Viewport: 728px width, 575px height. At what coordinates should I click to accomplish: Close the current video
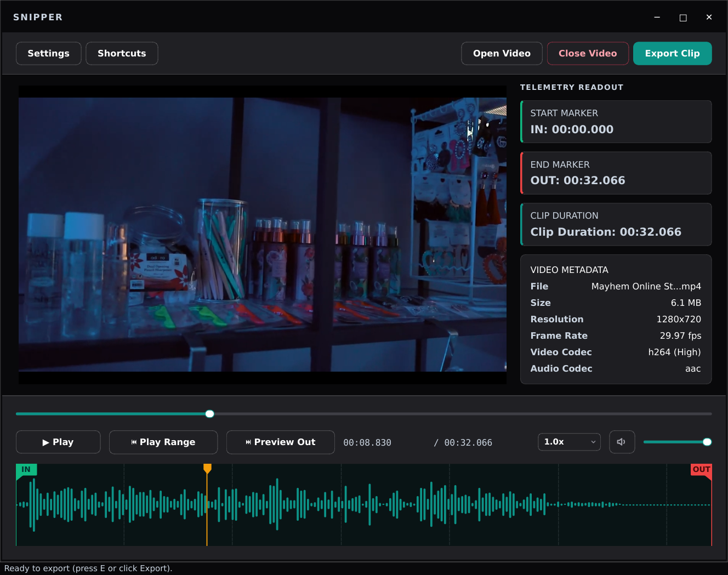coord(588,53)
